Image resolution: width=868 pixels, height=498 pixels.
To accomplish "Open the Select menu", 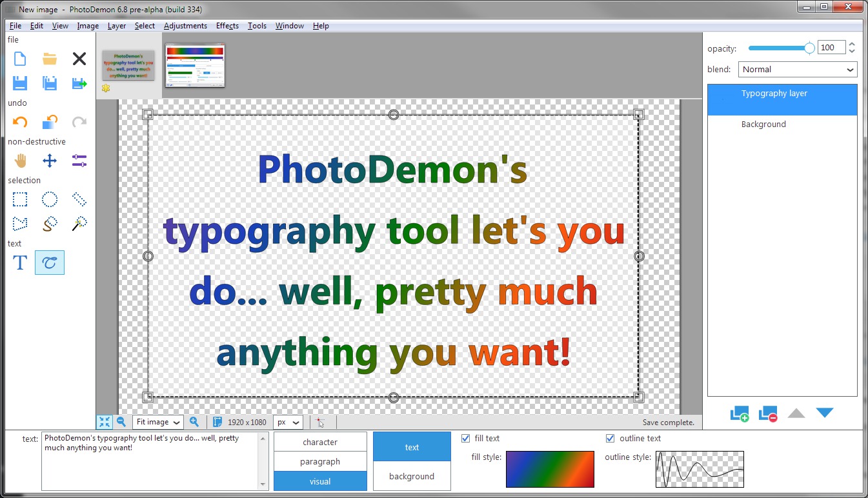I will pyautogui.click(x=145, y=26).
